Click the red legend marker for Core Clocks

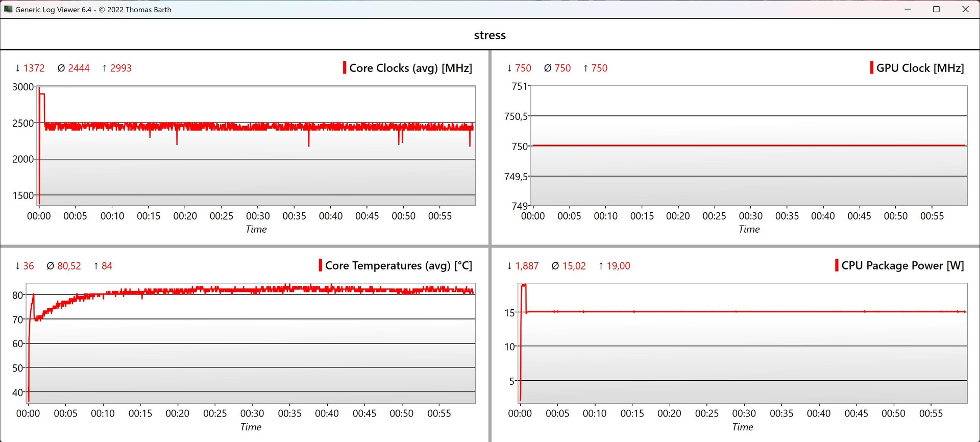click(x=345, y=68)
